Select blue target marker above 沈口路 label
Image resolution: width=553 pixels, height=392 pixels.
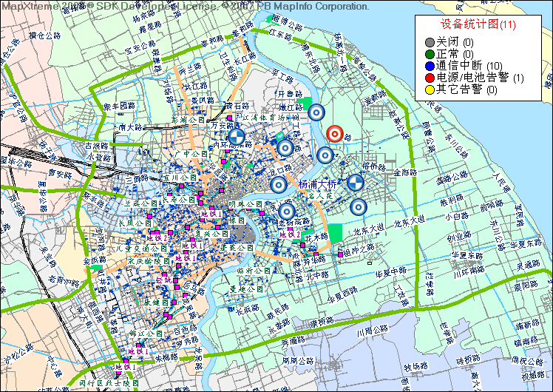pyautogui.click(x=285, y=148)
